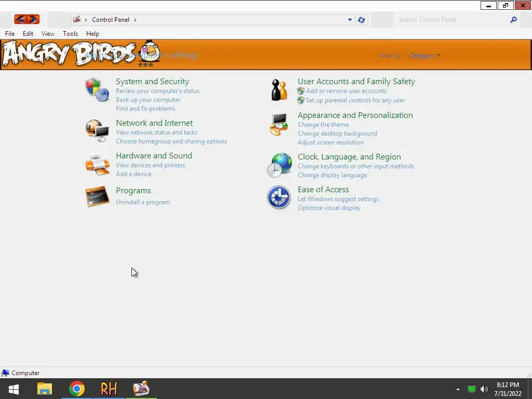The image size is (532, 399).
Task: Expand the arrow before Control Panel breadcrumb
Action: tap(86, 20)
